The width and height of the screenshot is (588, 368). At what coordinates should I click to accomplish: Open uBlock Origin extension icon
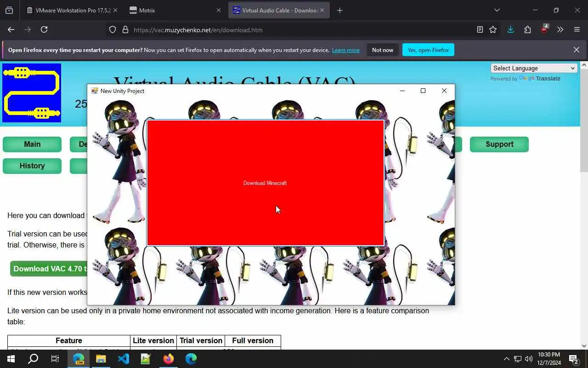(x=544, y=29)
